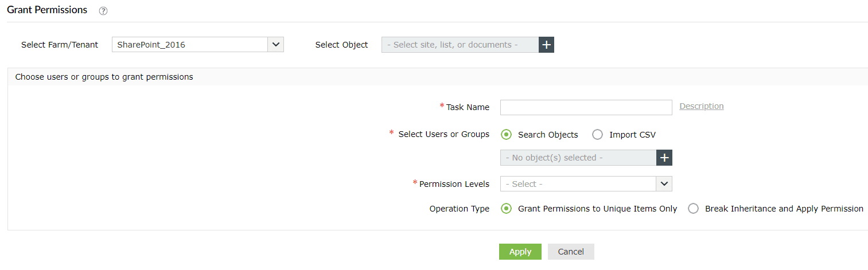Open the Description link
868x270 pixels.
pyautogui.click(x=701, y=106)
